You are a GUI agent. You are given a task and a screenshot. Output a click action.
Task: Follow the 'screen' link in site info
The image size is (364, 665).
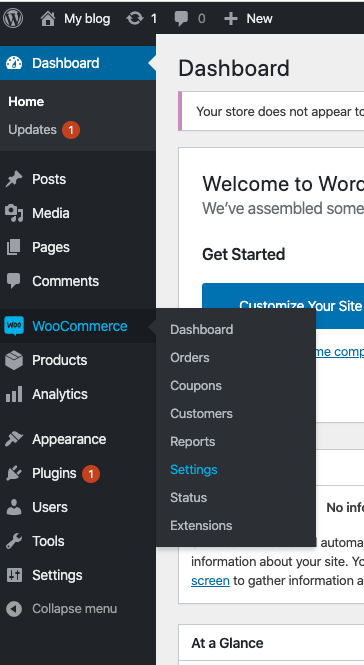pyautogui.click(x=210, y=581)
